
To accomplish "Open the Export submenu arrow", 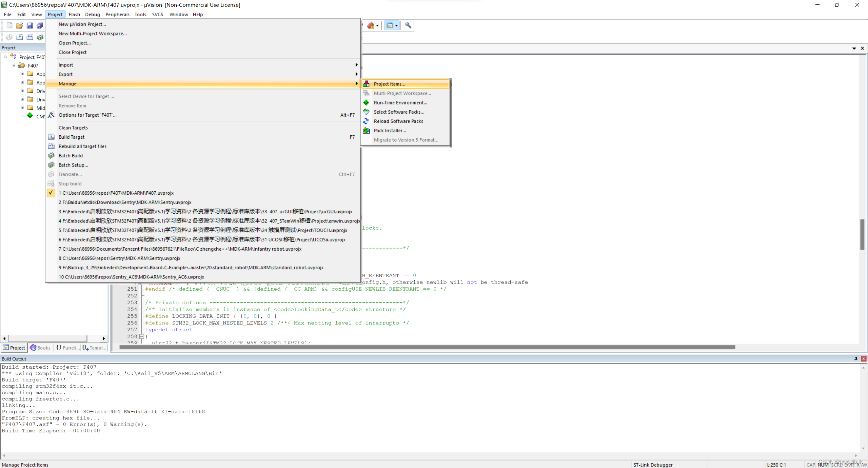I will point(356,74).
